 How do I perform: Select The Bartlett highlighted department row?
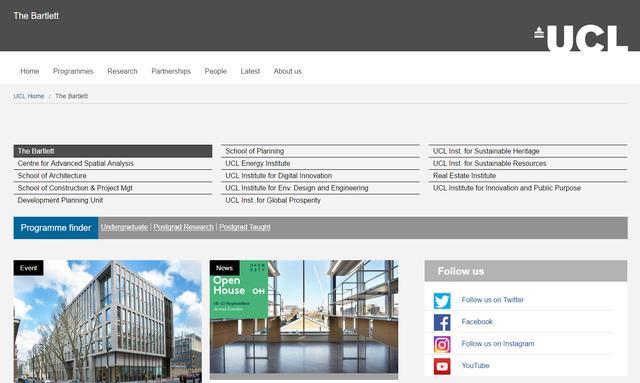(x=113, y=151)
